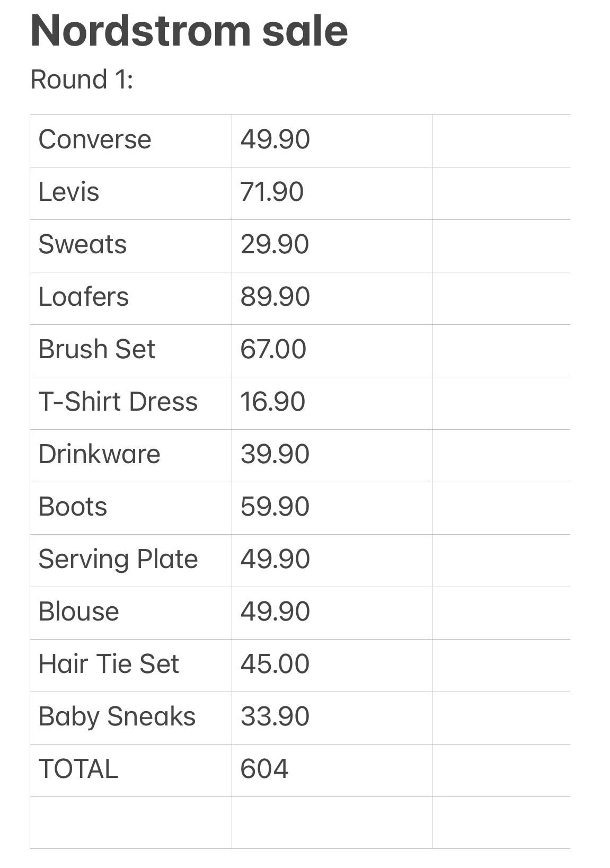Image resolution: width=610 pixels, height=868 pixels.
Task: Select the Drinkware cell
Action: coord(131,456)
